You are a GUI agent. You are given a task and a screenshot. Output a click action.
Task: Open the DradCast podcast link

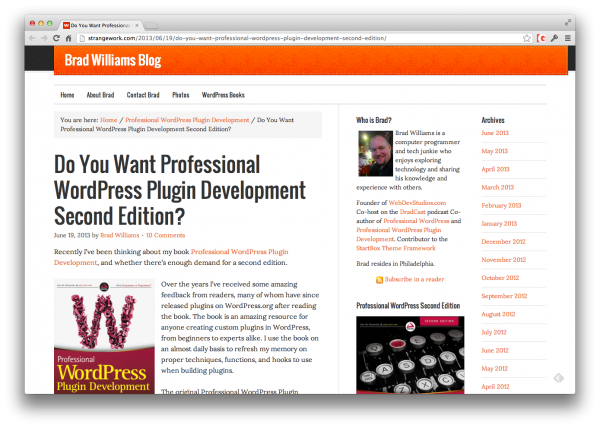[x=412, y=212]
